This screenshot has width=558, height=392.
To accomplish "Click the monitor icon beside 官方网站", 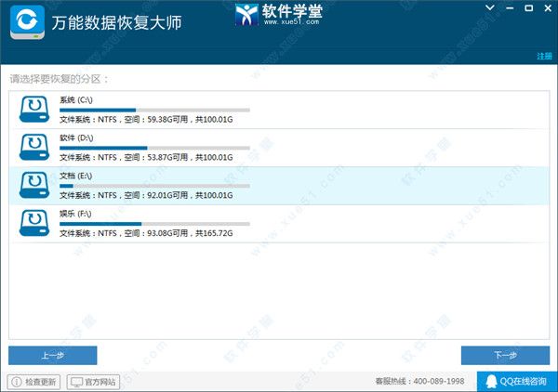I will pos(75,382).
